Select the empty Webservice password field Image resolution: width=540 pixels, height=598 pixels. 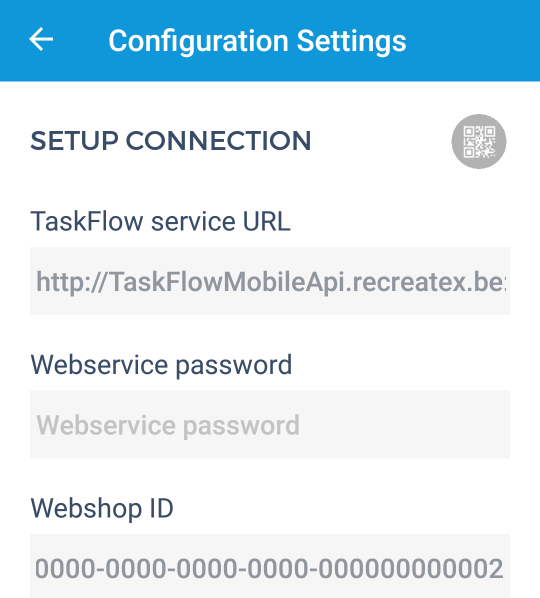click(270, 424)
